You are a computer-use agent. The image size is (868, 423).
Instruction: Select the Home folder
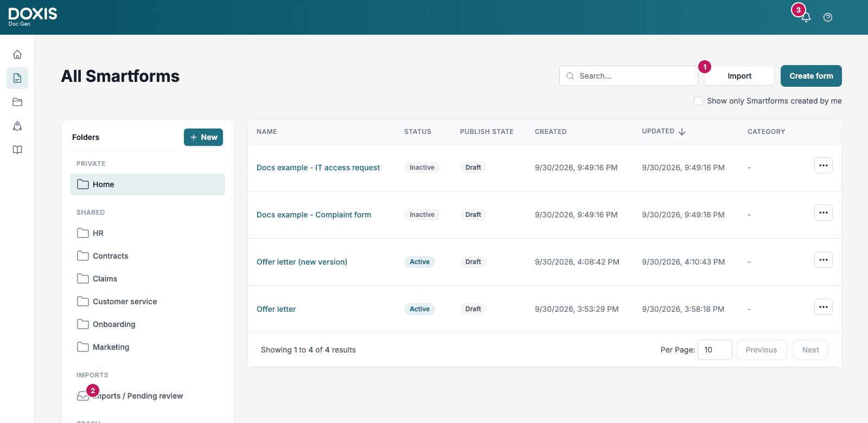point(148,184)
